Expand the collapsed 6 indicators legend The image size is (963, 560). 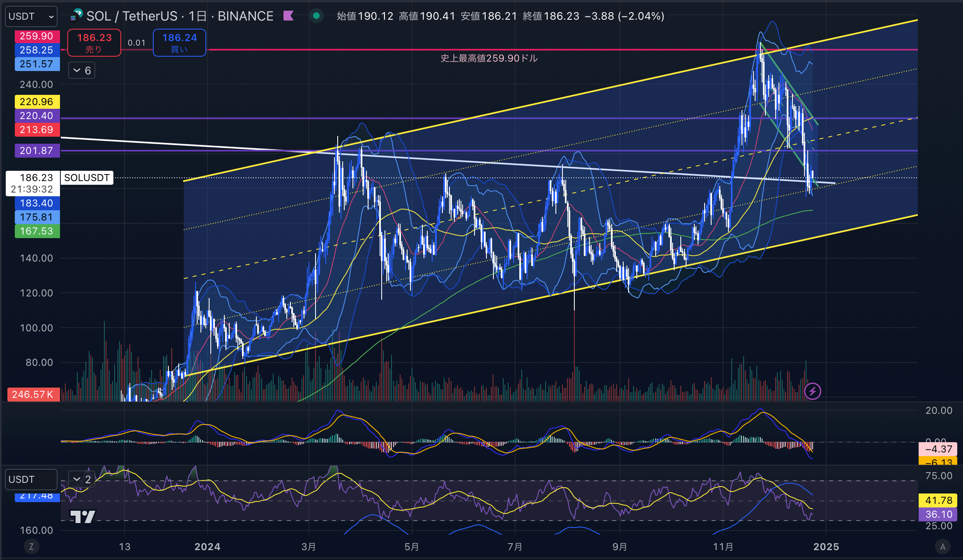click(82, 71)
